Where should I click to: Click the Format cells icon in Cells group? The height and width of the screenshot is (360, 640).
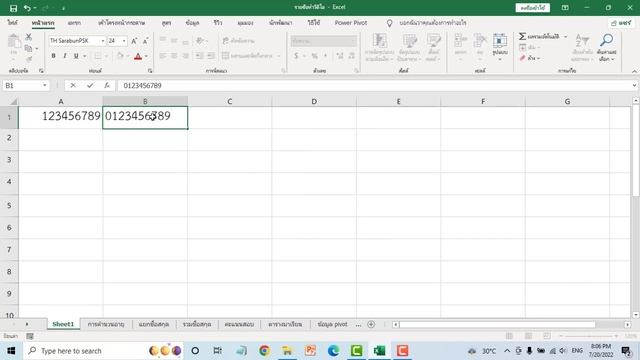pos(500,41)
